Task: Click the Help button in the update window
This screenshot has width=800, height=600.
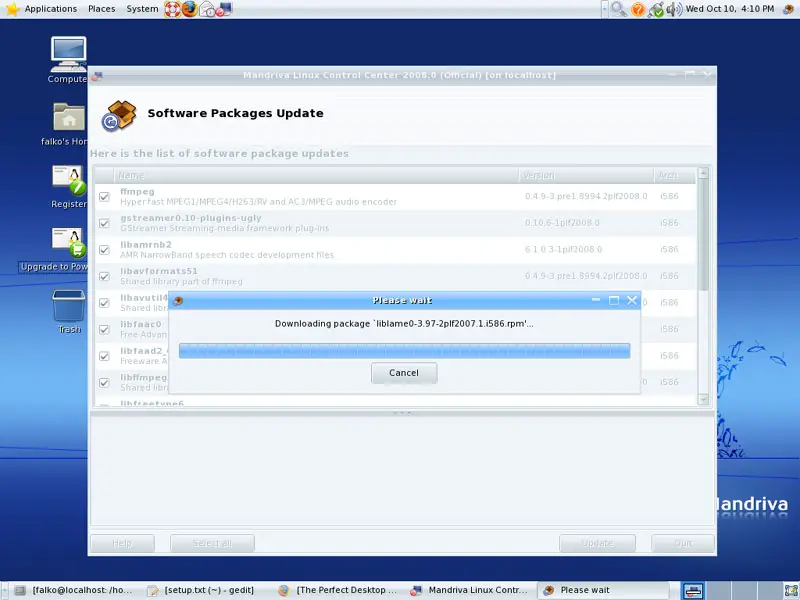Action: (122, 543)
